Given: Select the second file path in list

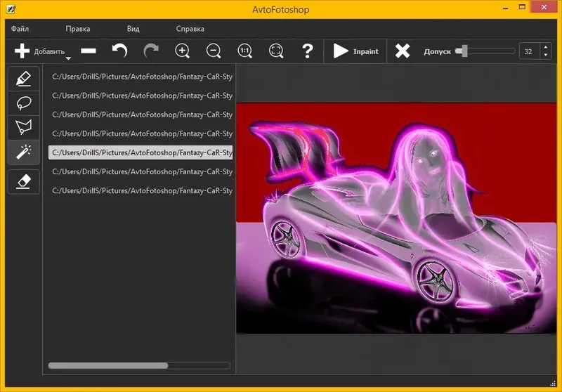Looking at the screenshot, I should (140, 96).
